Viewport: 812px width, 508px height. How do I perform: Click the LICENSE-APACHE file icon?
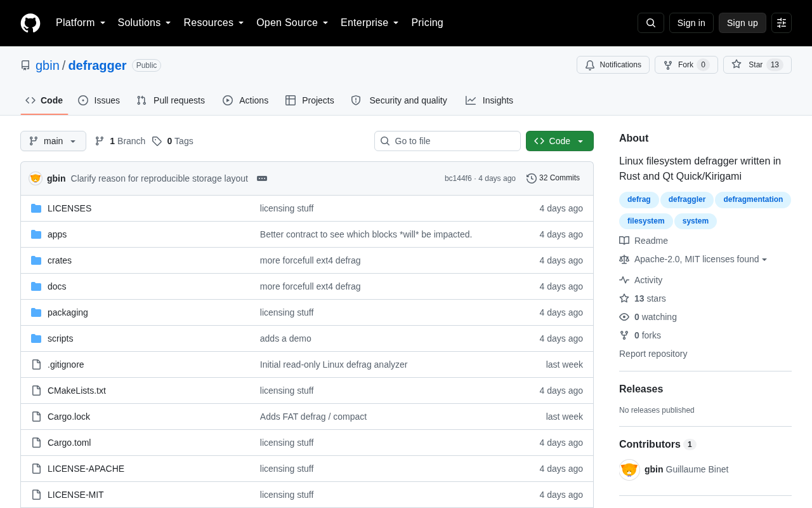[36, 469]
